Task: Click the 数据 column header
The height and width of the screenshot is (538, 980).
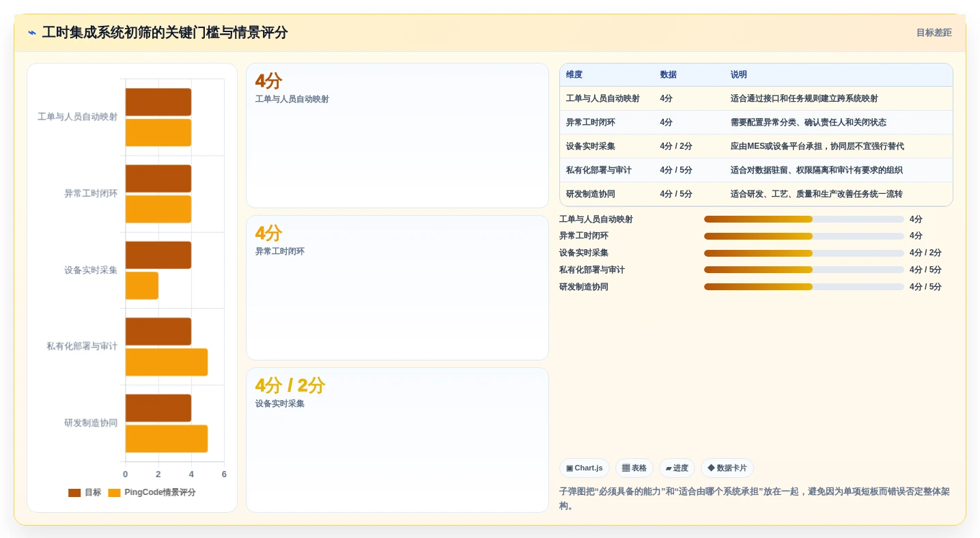Action: (x=668, y=75)
